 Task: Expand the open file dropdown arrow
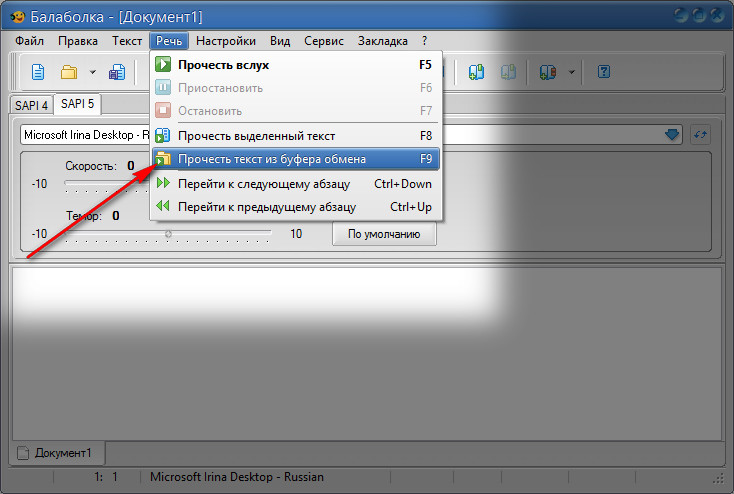tap(93, 72)
